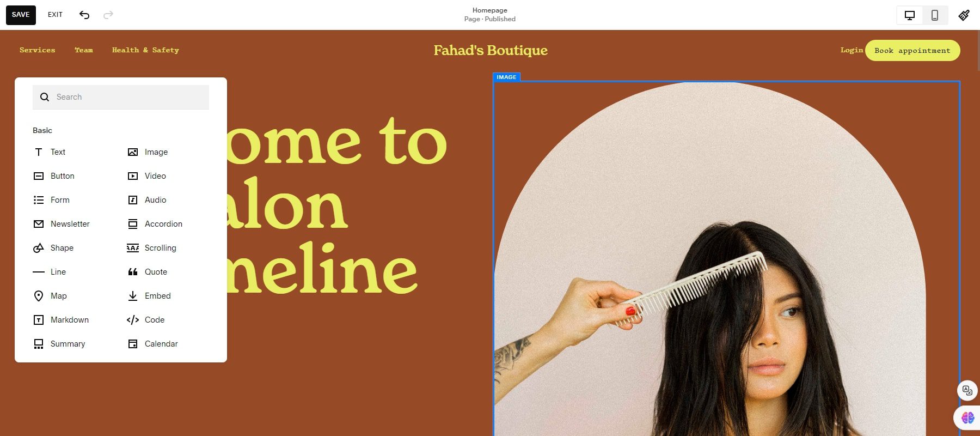
Task: Open the Health & Safety nav link
Action: 145,50
